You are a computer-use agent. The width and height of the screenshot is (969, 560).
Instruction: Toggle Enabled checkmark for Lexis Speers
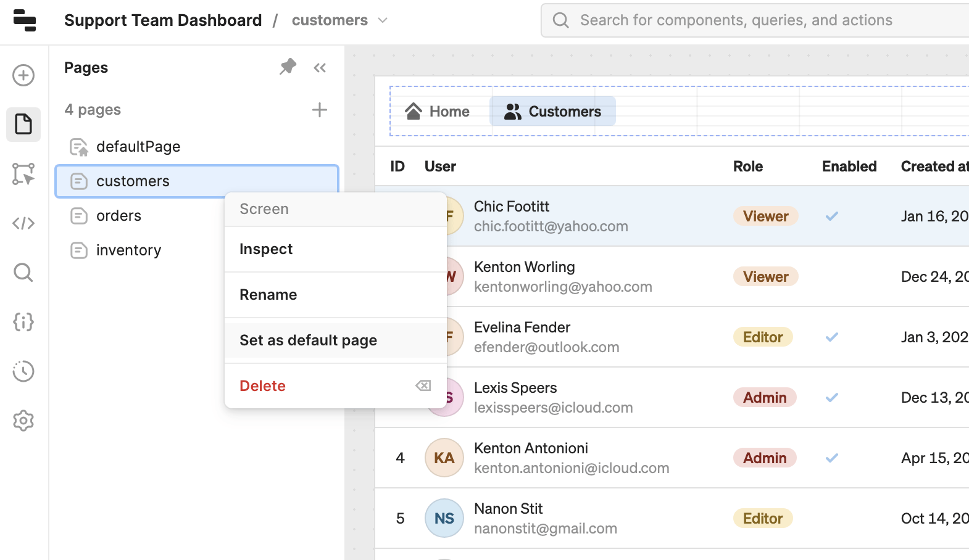pos(832,398)
